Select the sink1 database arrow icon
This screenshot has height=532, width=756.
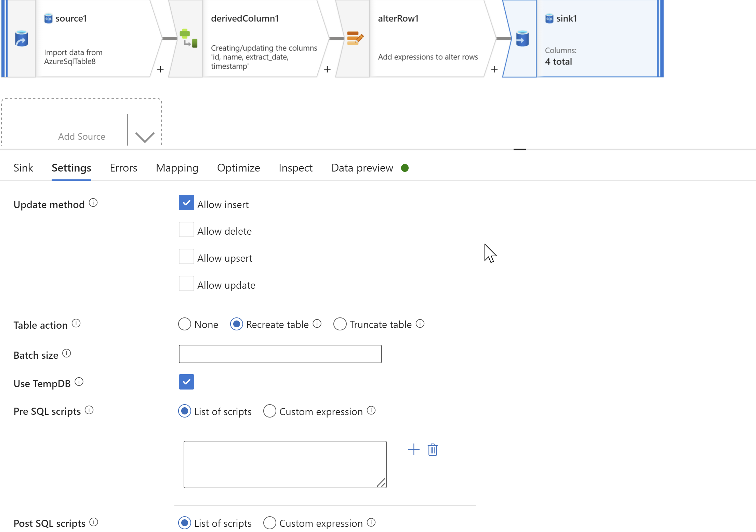click(522, 39)
